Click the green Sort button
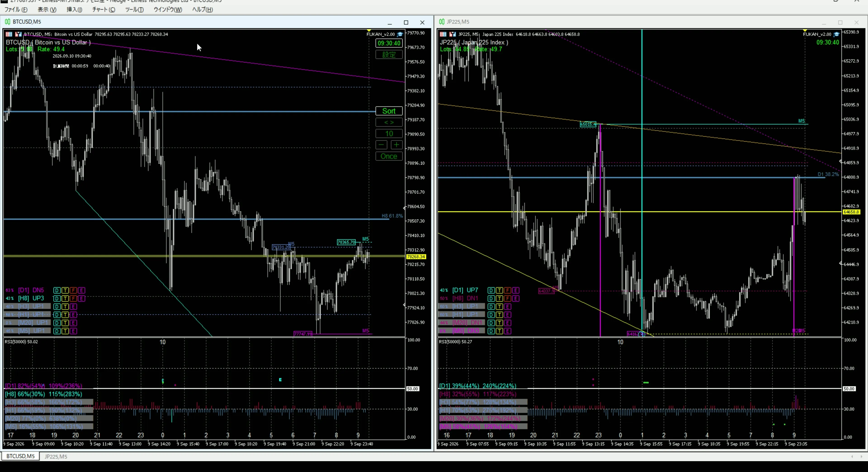868x472 pixels. [x=389, y=111]
